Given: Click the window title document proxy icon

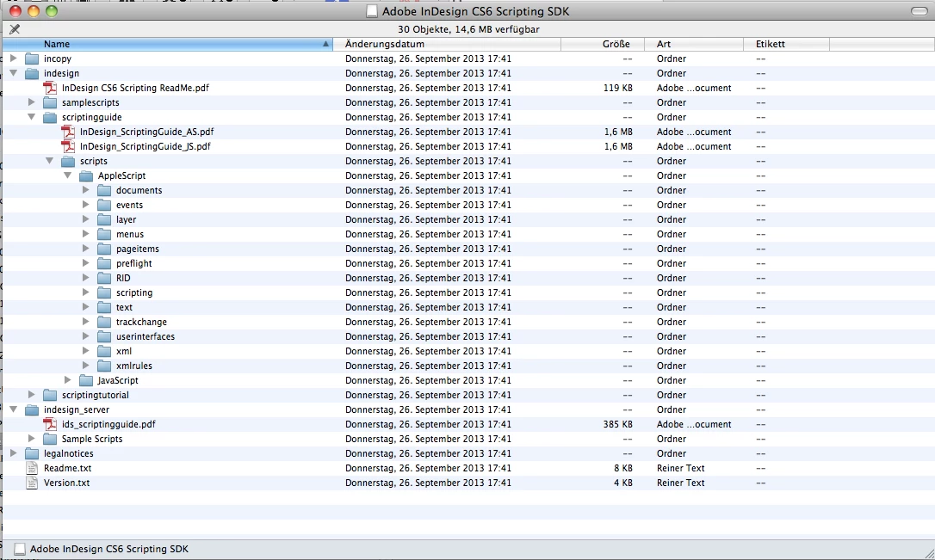Looking at the screenshot, I should coord(371,11).
